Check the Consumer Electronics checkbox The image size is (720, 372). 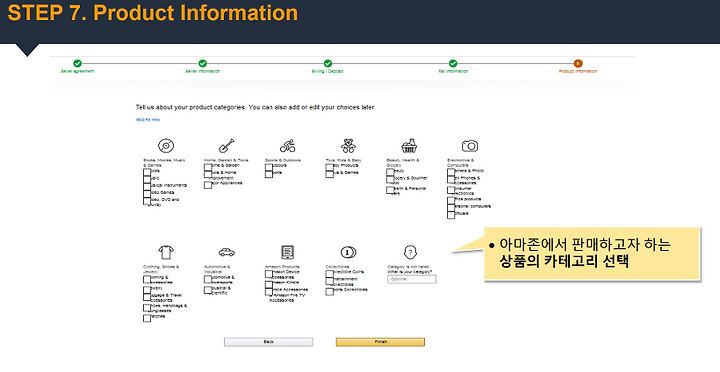pyautogui.click(x=451, y=190)
